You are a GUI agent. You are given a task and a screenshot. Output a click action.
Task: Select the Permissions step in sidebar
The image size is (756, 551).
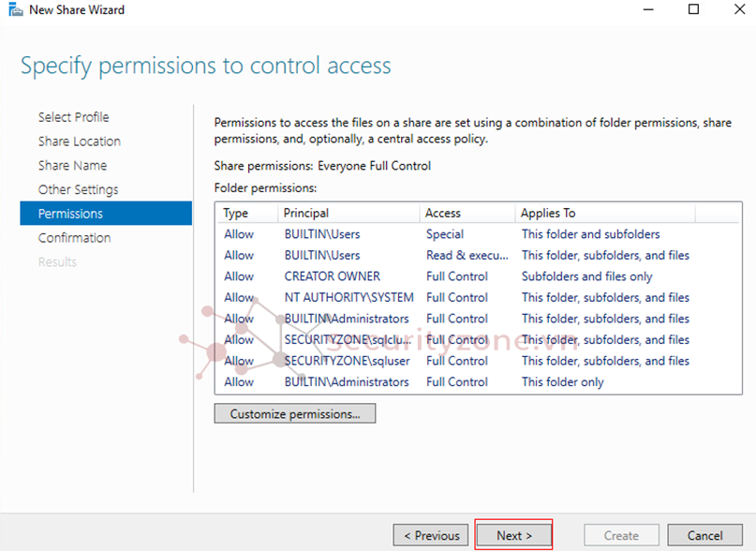[x=70, y=214]
